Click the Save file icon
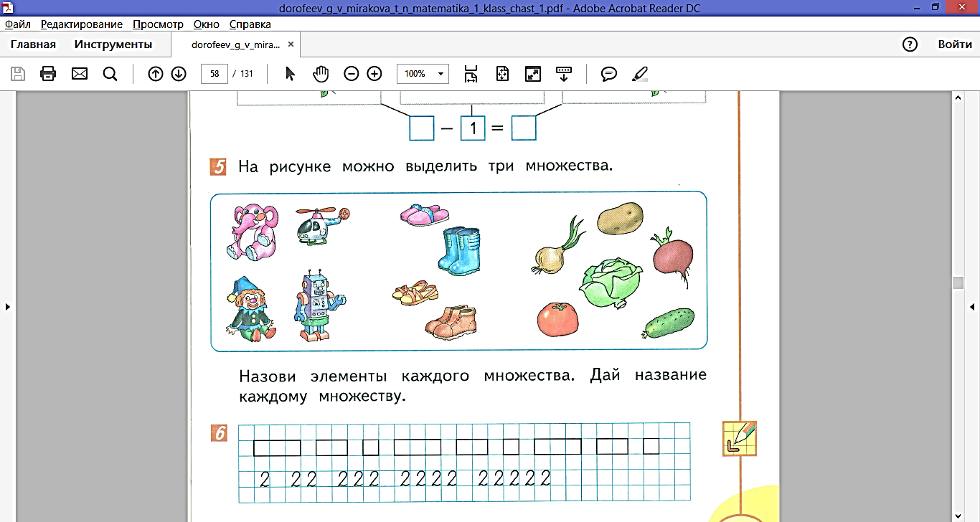The image size is (980, 522). click(x=18, y=74)
